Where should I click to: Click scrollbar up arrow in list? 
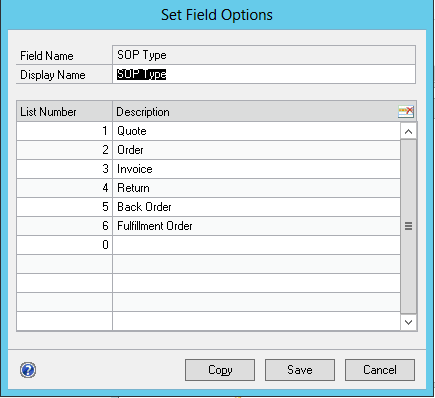[408, 132]
